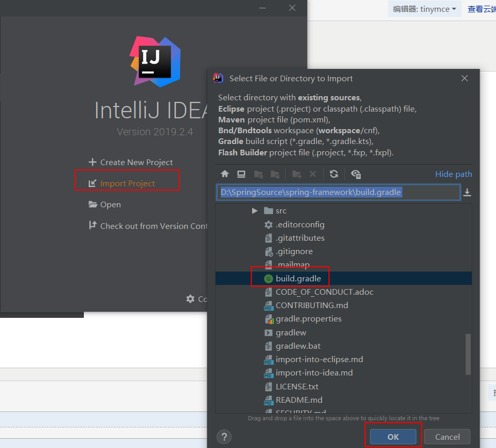Select gradlew.bat in the file tree

pos(298,346)
